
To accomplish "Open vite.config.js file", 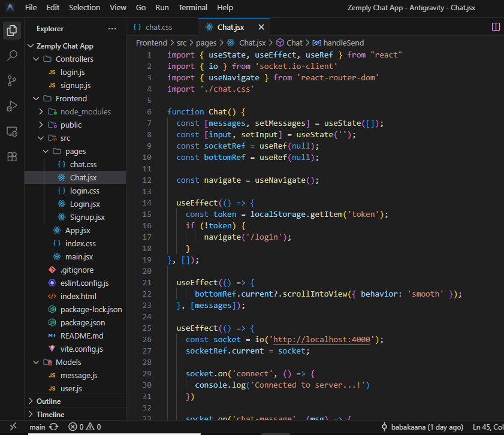I will (x=76, y=349).
